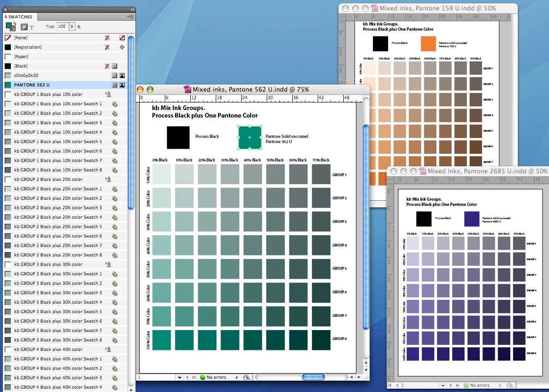Click mixed ink icon on GROUP 3 Swatch 6 row

tap(115, 321)
